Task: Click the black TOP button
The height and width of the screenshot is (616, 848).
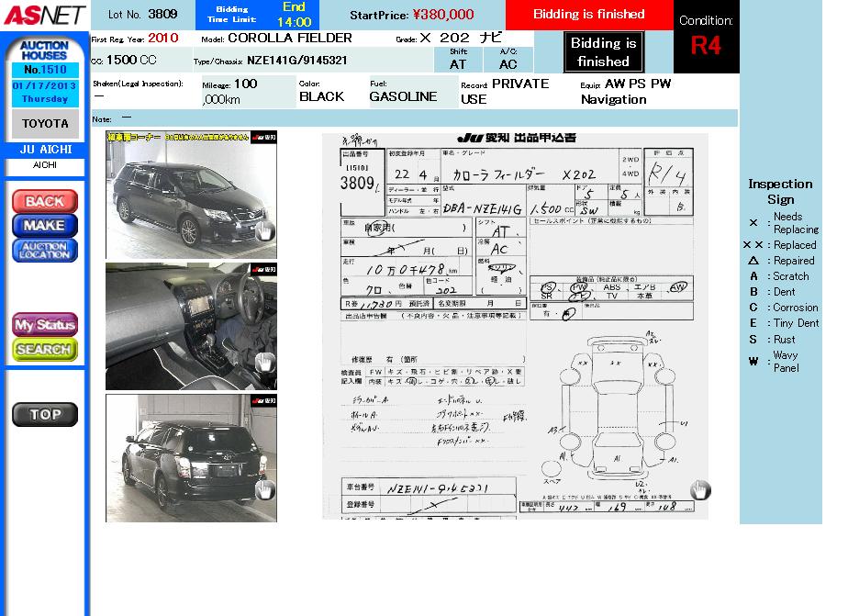Action: (44, 415)
